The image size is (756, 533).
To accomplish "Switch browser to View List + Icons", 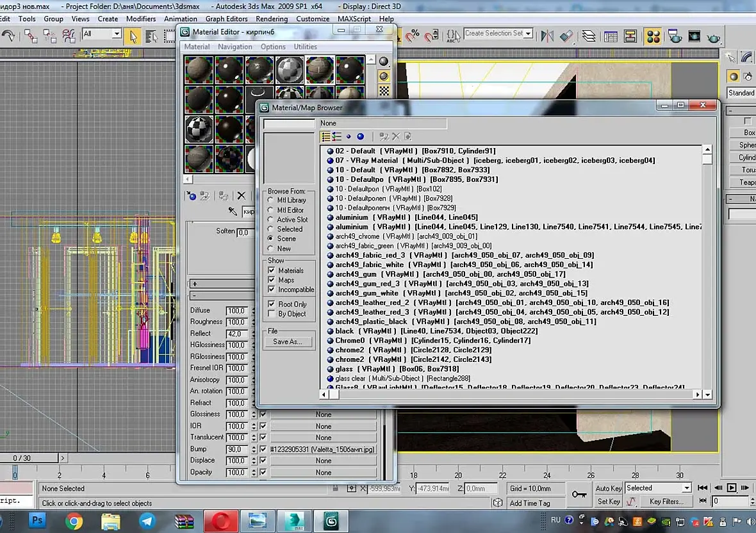I will (336, 137).
